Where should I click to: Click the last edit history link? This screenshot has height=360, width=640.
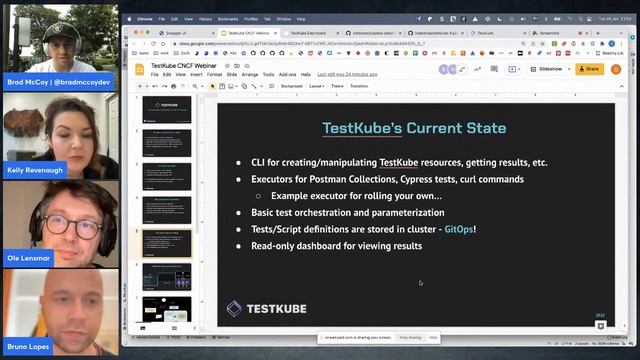(347, 75)
